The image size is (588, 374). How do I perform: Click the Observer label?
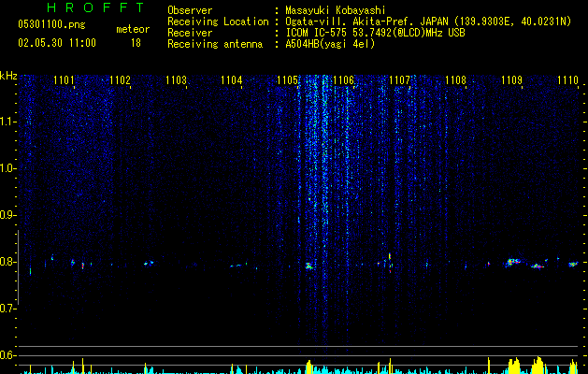tap(190, 10)
